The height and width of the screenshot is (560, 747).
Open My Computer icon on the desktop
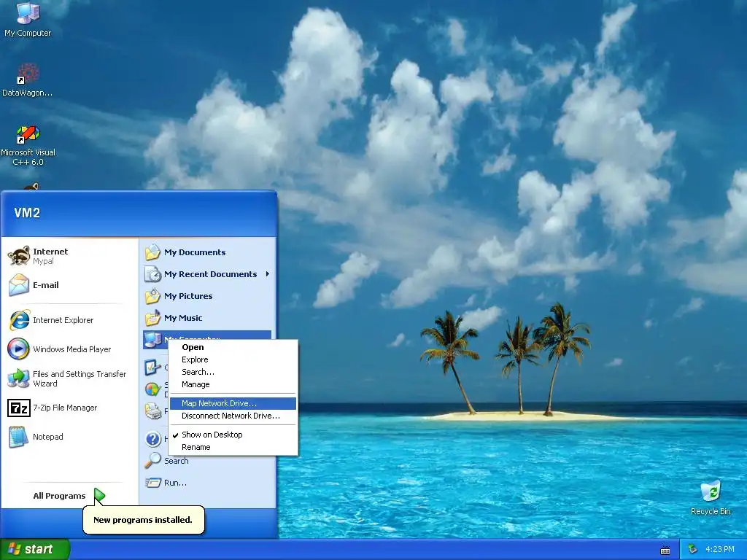point(28,20)
